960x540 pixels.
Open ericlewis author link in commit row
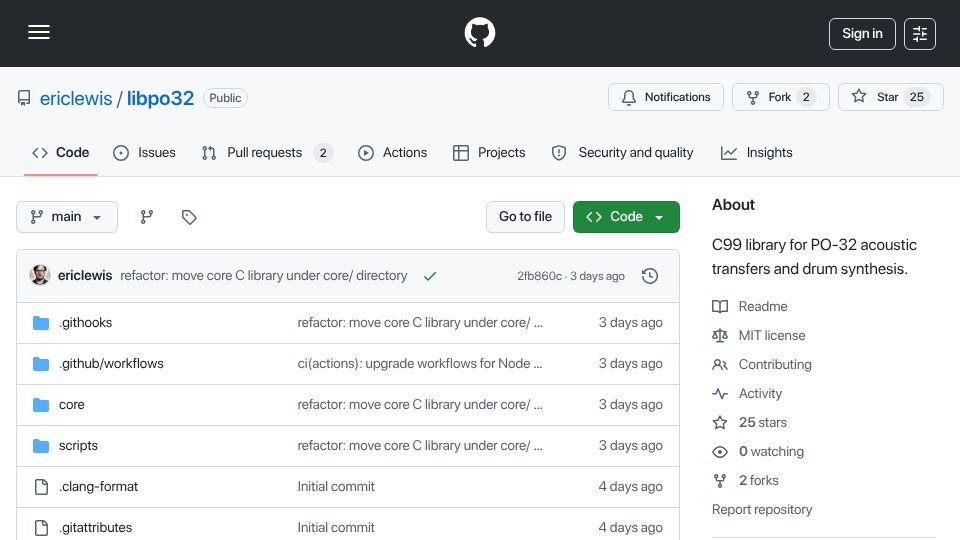point(84,276)
